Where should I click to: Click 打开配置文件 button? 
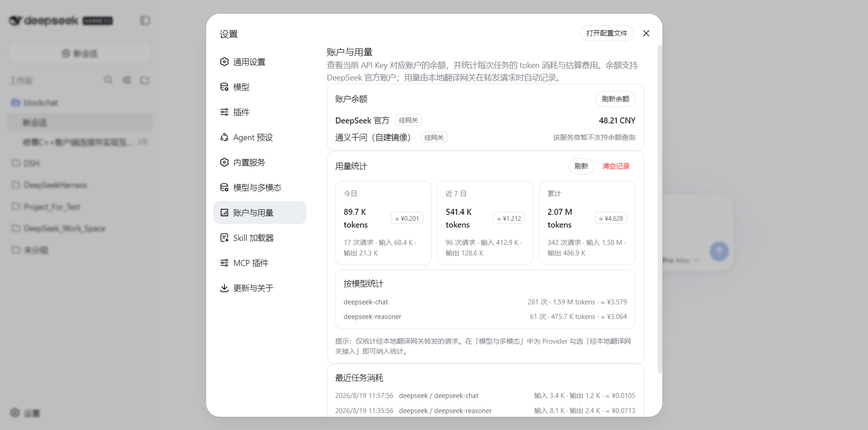coord(607,33)
